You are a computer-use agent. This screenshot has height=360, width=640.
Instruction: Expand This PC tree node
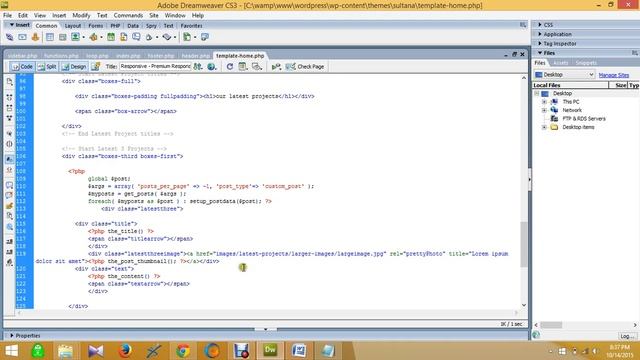click(544, 102)
